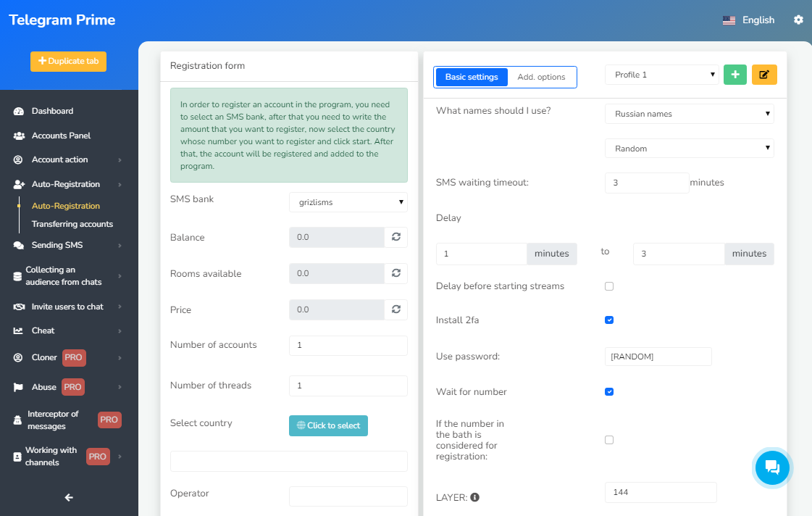
Task: Refresh the Balance value
Action: coord(396,238)
